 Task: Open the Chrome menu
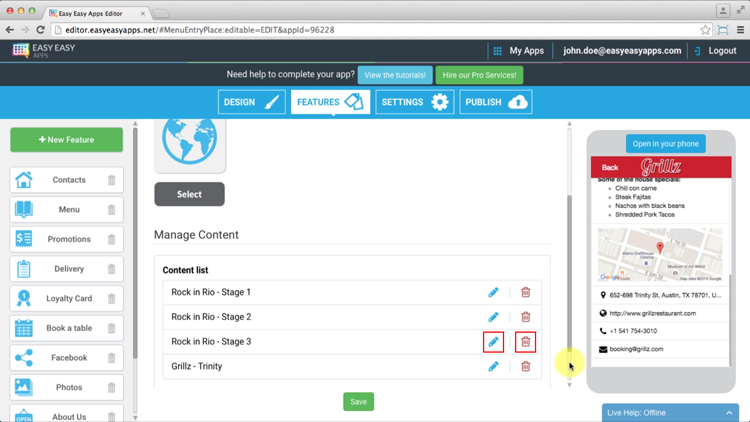pos(740,30)
